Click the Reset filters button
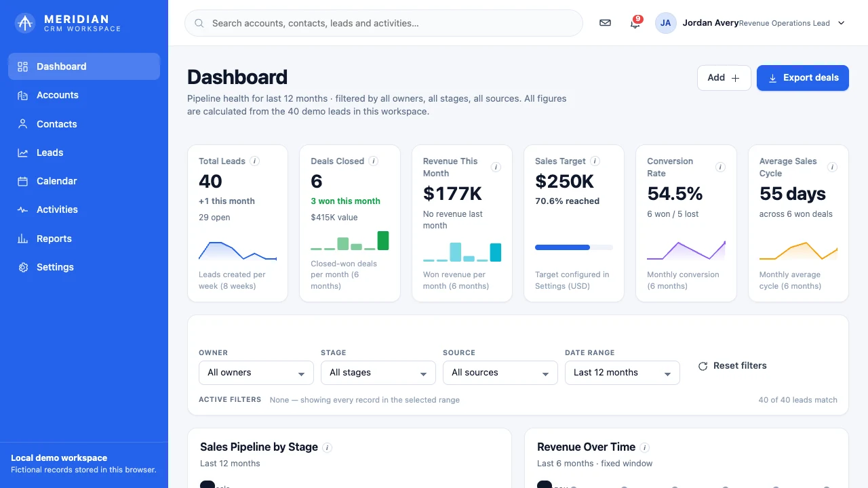The width and height of the screenshot is (868, 488). coord(732,366)
